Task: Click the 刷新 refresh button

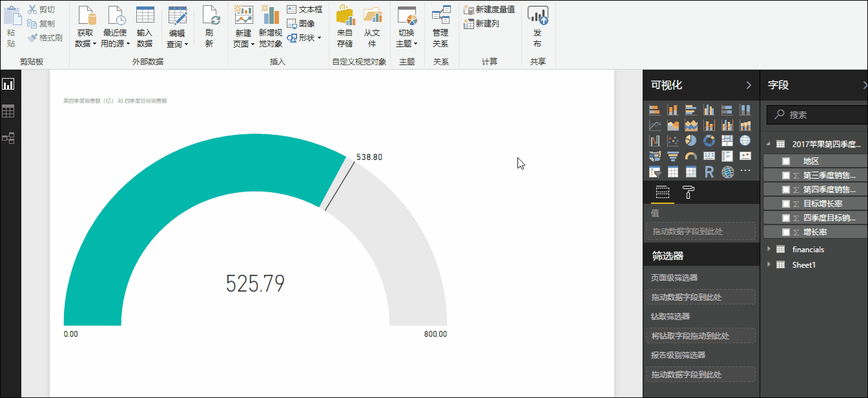Action: [x=210, y=28]
